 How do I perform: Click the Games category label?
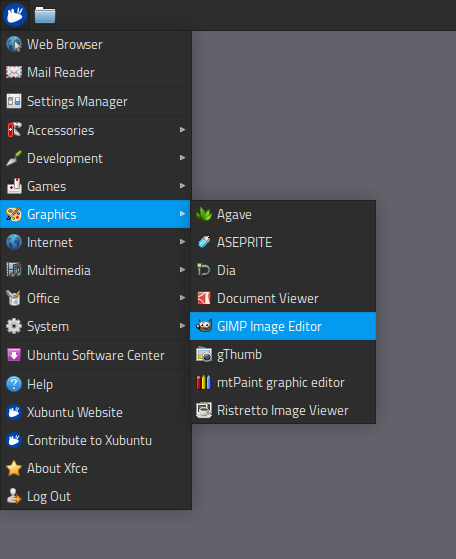click(47, 186)
